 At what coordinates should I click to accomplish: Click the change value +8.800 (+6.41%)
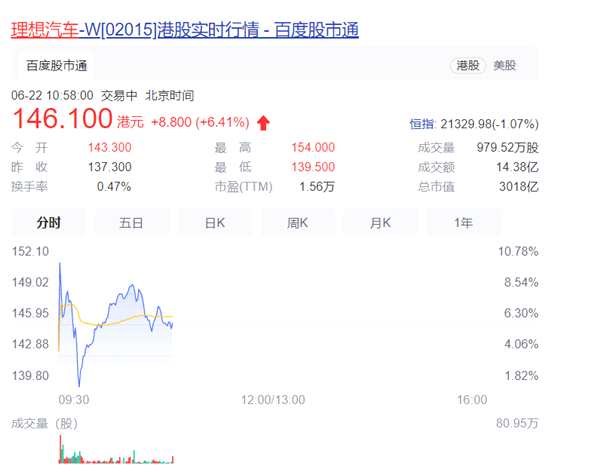pos(200,122)
